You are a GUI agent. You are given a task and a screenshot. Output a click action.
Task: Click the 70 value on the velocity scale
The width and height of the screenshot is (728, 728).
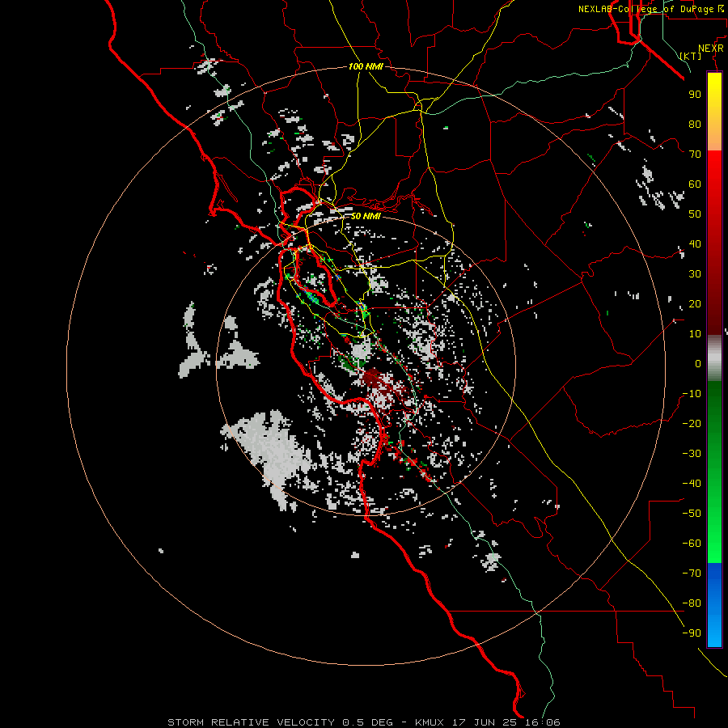tap(695, 154)
